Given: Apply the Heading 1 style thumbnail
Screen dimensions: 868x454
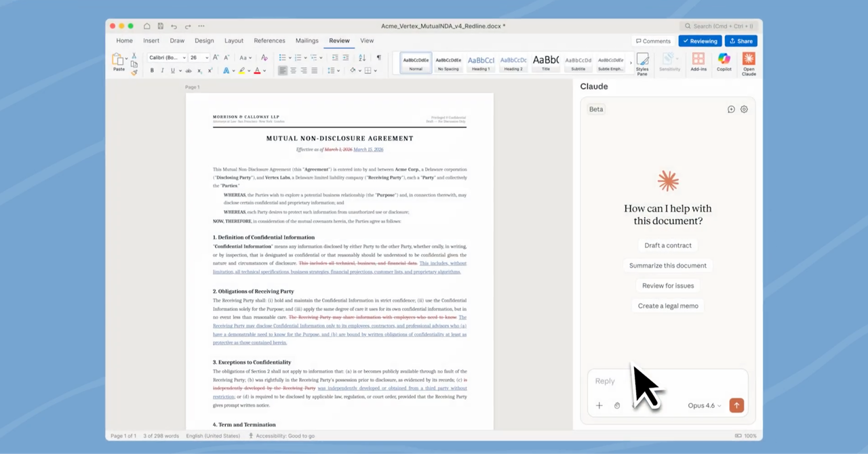Looking at the screenshot, I should pos(481,63).
